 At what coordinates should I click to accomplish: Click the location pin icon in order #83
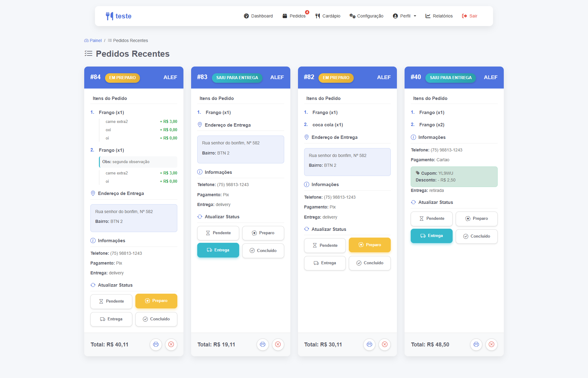click(x=200, y=125)
